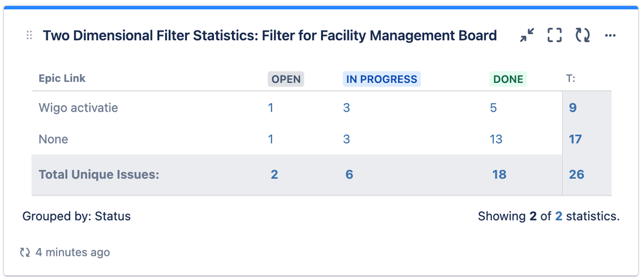
Task: Open the OPEN status column lozenge
Action: [286, 79]
